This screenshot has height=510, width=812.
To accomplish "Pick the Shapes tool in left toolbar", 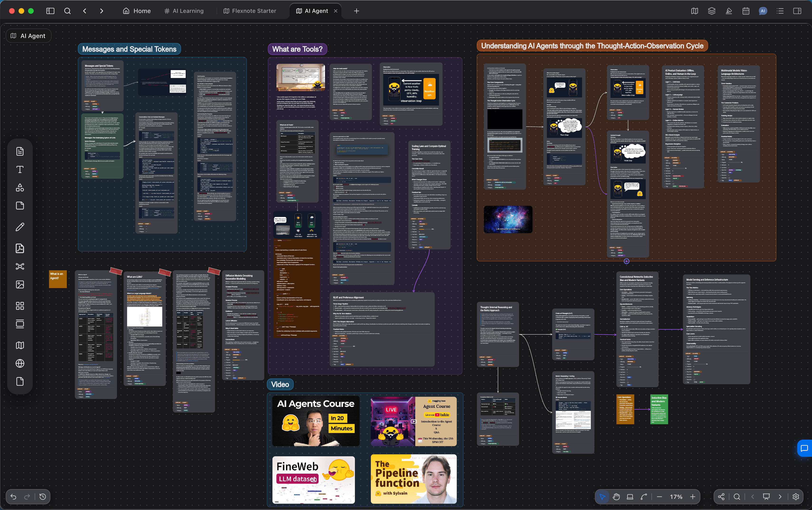I will (x=20, y=188).
